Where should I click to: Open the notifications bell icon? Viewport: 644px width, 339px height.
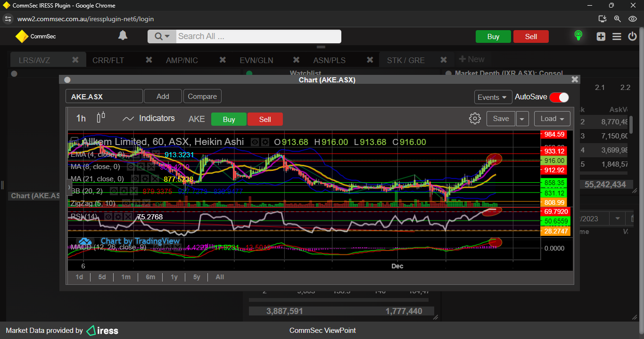coord(123,36)
